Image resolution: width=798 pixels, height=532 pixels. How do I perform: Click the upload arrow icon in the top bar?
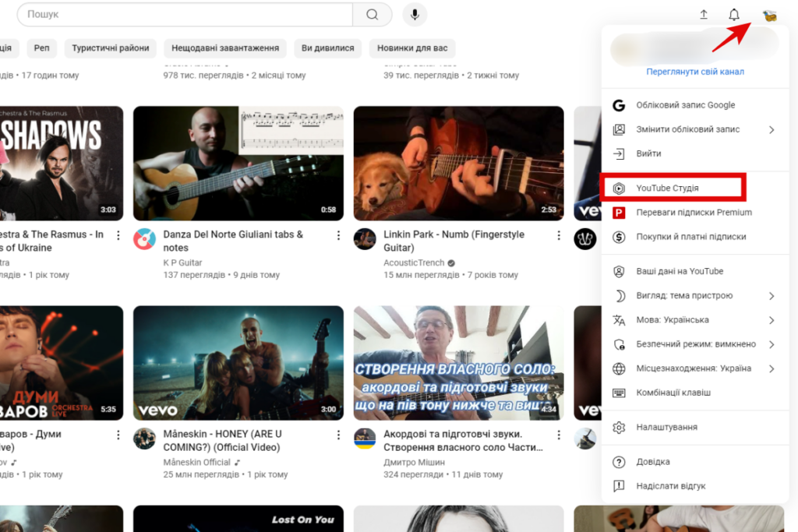(x=702, y=14)
